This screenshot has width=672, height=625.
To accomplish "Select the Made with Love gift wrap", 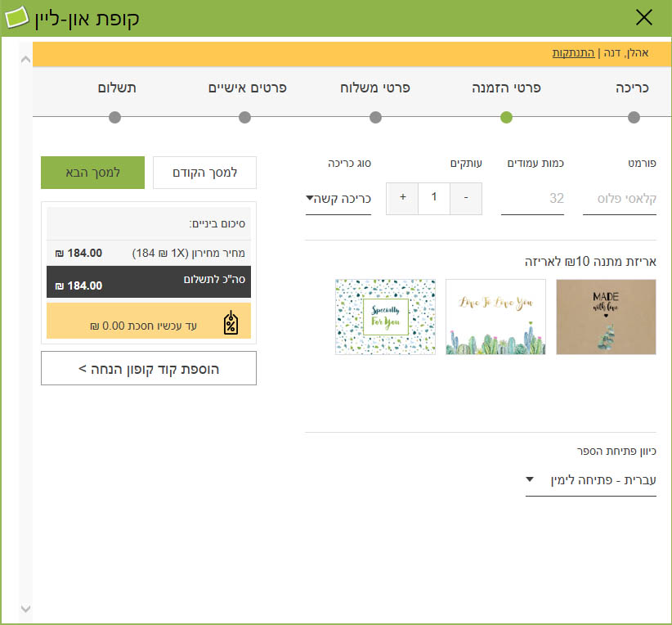I will coord(606,317).
